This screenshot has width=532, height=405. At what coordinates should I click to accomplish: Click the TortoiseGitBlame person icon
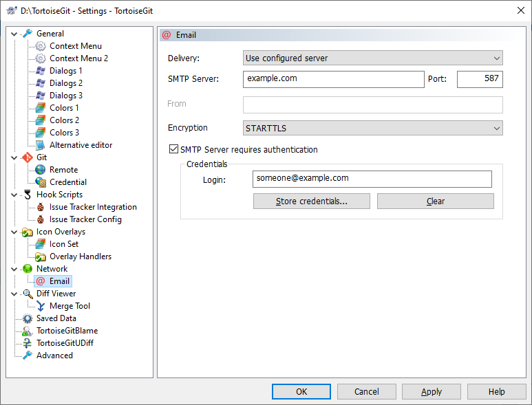(x=28, y=331)
